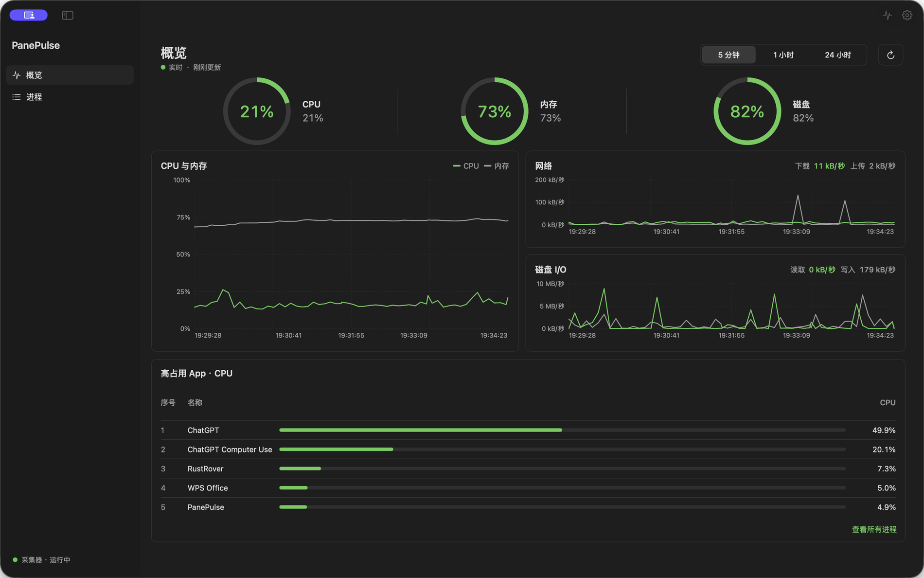Switch to the 1 小时 time range
924x578 pixels.
coord(783,55)
